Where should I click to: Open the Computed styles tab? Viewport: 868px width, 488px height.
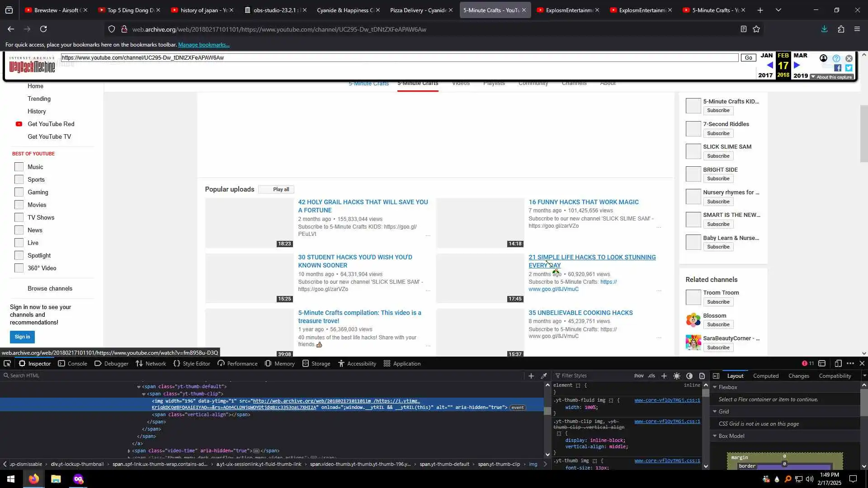[x=765, y=376]
